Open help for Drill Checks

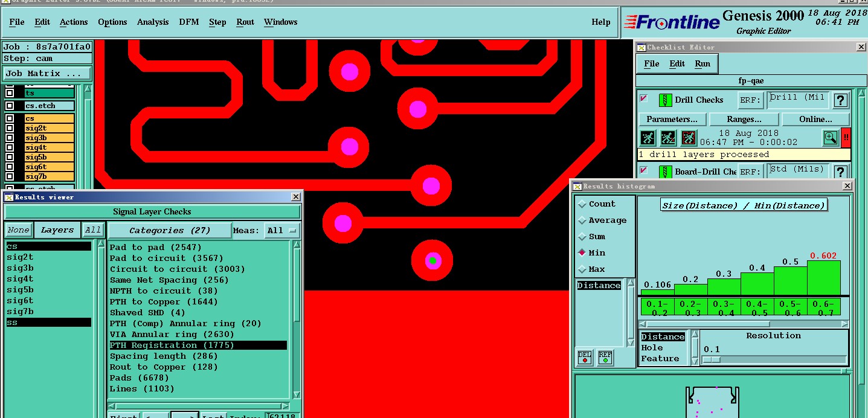click(x=840, y=100)
